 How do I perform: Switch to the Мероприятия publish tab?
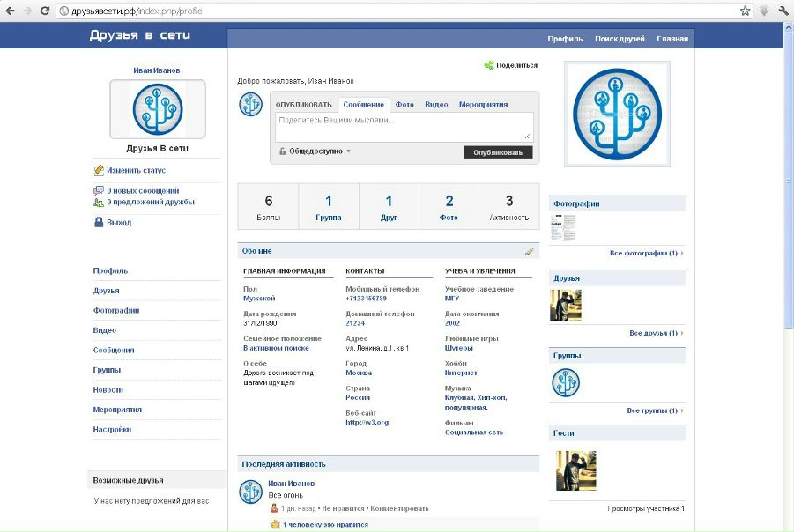(x=483, y=105)
